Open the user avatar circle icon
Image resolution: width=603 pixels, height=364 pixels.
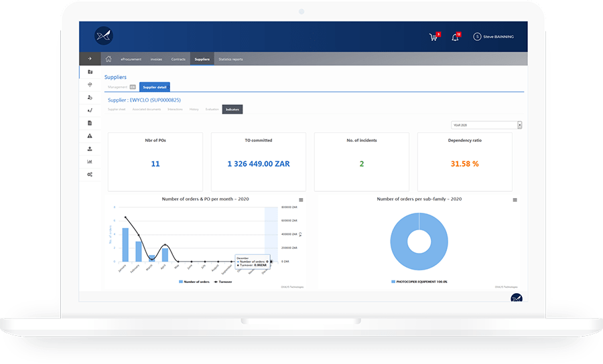coord(477,37)
